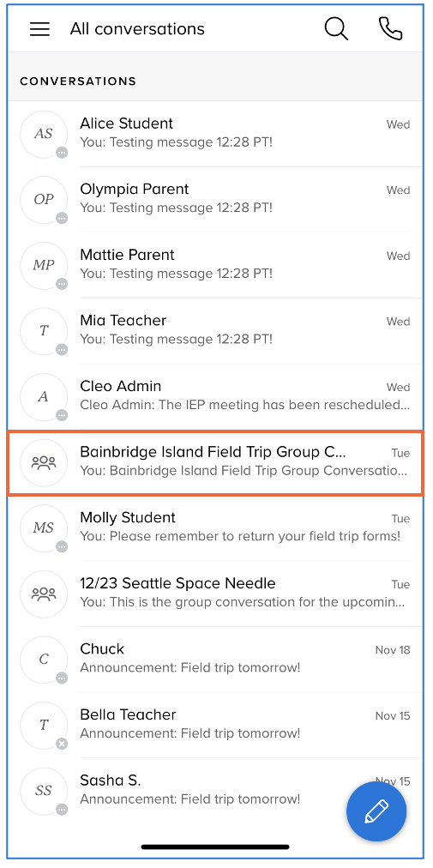The image size is (433, 868).
Task: Select the Conversations section header
Action: pos(215,81)
